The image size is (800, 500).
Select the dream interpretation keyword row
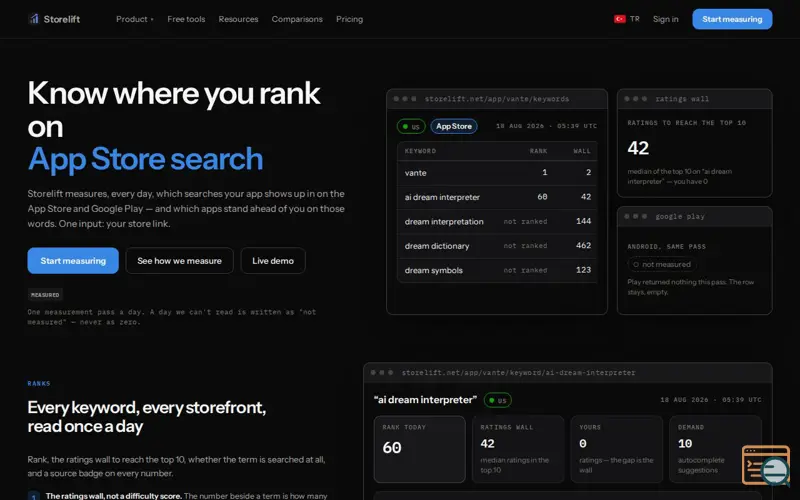[x=497, y=221]
